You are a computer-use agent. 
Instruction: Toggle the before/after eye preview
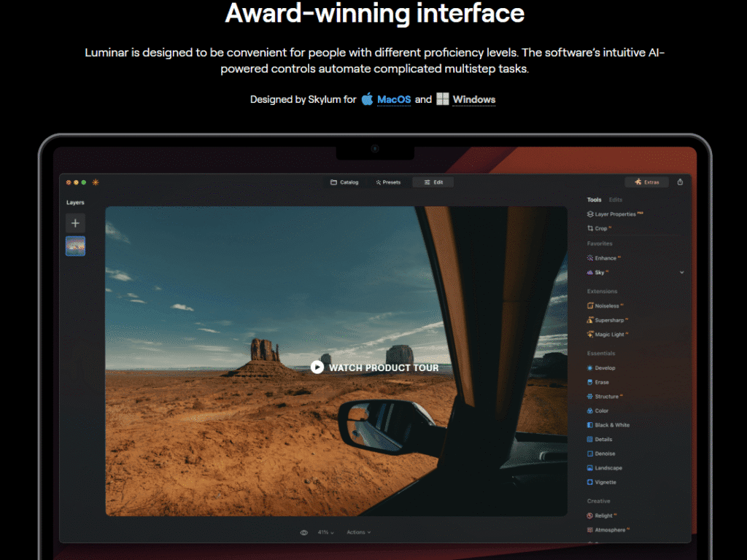pos(304,532)
